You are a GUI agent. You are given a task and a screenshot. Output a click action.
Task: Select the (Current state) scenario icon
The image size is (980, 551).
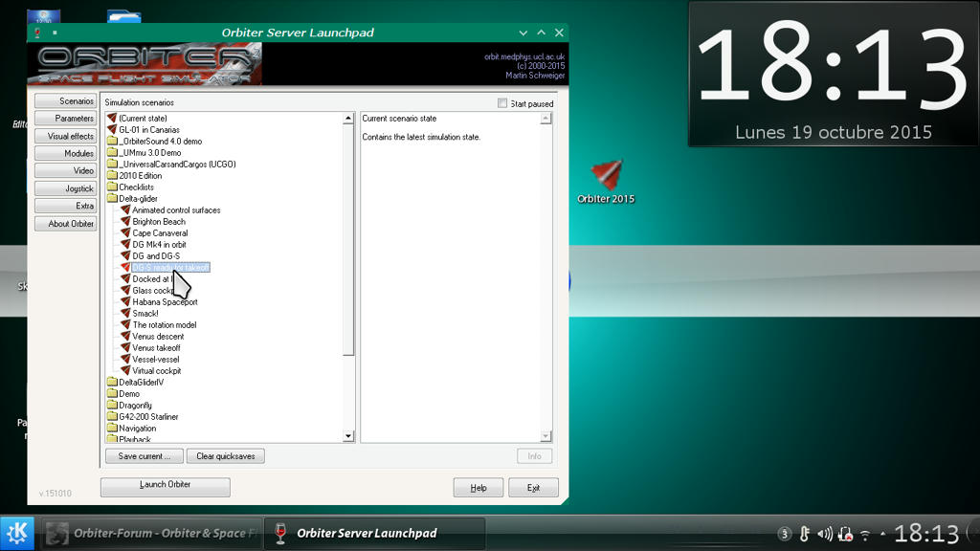click(112, 118)
